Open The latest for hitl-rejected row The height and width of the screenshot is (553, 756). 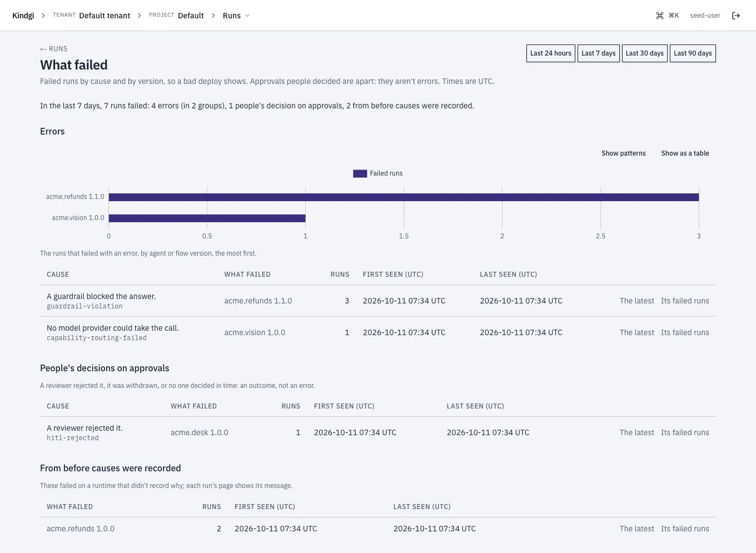tap(637, 432)
